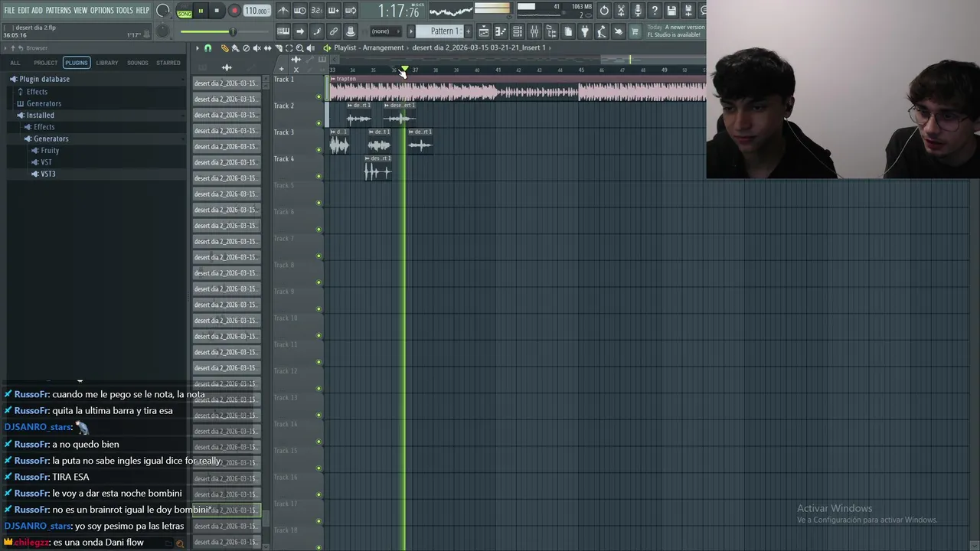Switch the PAT/SONG mode toggle
Viewport: 980px width, 551px height.
(185, 11)
